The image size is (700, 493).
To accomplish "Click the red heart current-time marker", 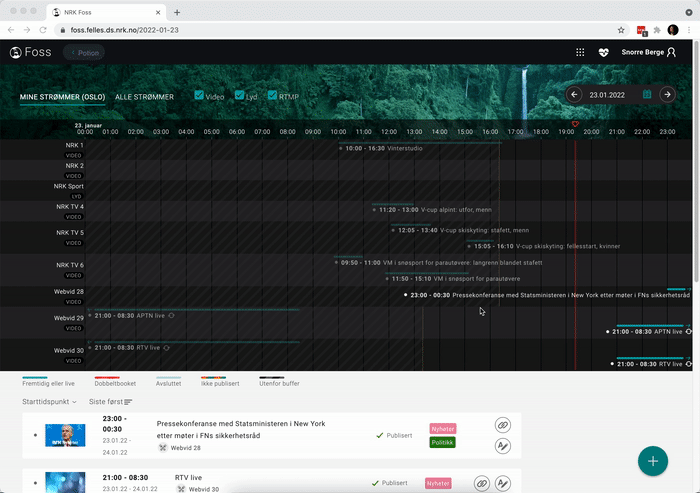I will 575,124.
